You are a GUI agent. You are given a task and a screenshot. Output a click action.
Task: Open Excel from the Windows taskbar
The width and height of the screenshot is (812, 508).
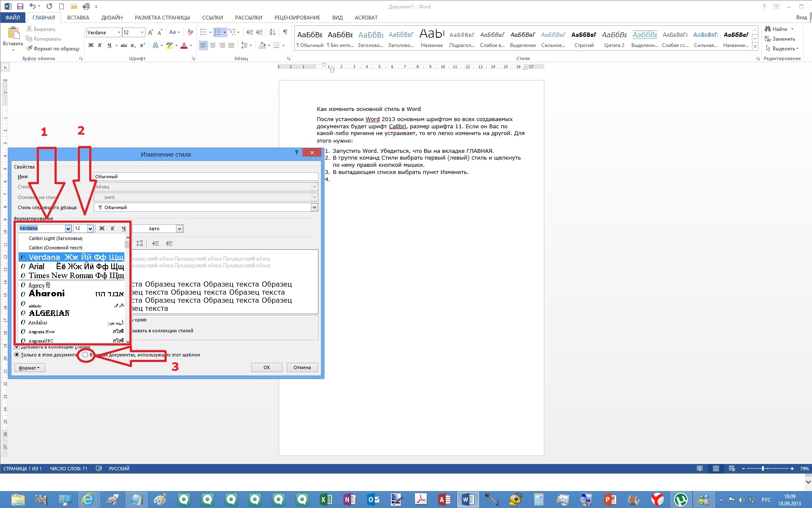tap(326, 500)
